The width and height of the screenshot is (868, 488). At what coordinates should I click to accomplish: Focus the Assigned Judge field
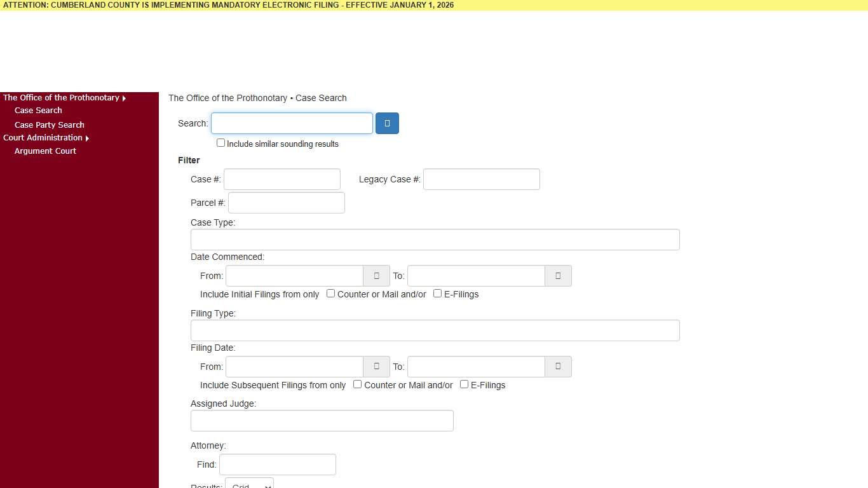pos(322,421)
